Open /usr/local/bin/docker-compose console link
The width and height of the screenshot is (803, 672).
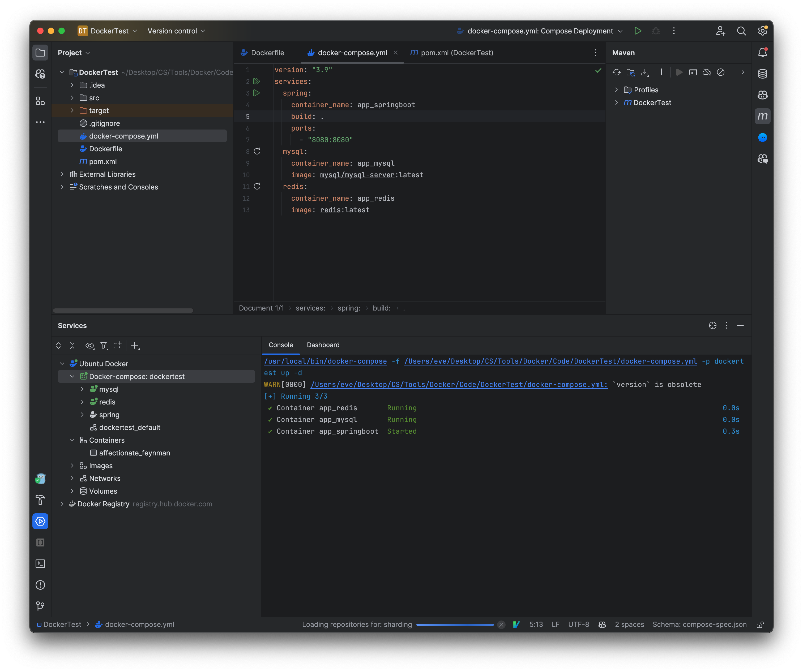325,361
